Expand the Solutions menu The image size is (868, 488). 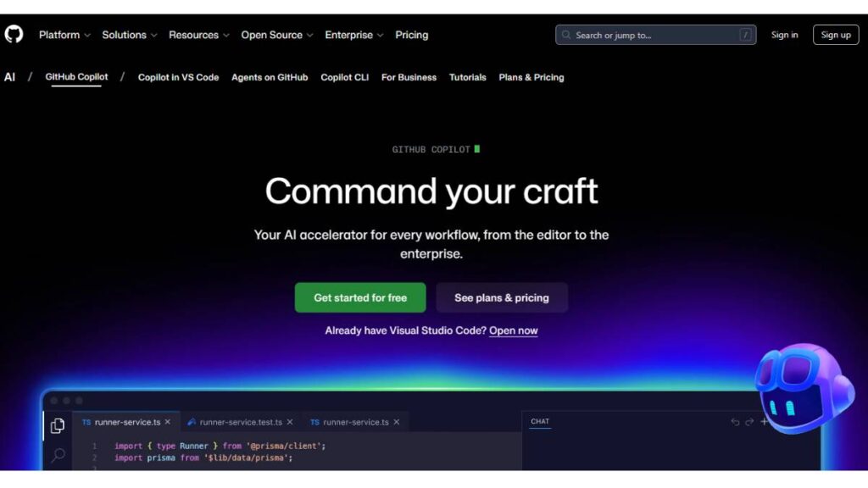[x=124, y=35]
